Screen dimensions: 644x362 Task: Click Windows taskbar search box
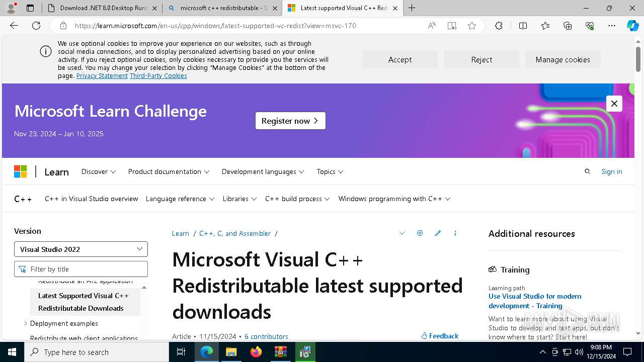pos(97,352)
